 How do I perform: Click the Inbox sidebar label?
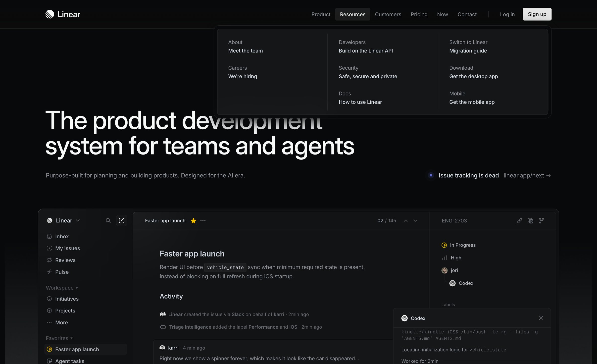click(x=62, y=236)
